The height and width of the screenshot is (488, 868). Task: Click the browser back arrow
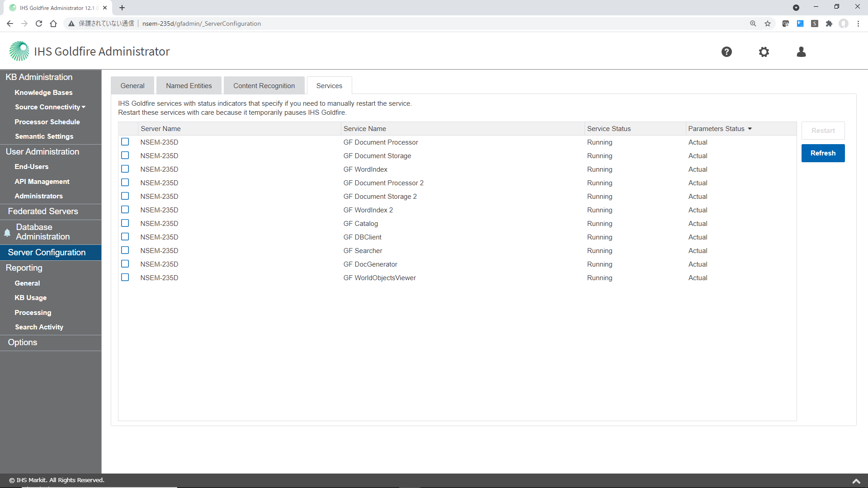[10, 23]
